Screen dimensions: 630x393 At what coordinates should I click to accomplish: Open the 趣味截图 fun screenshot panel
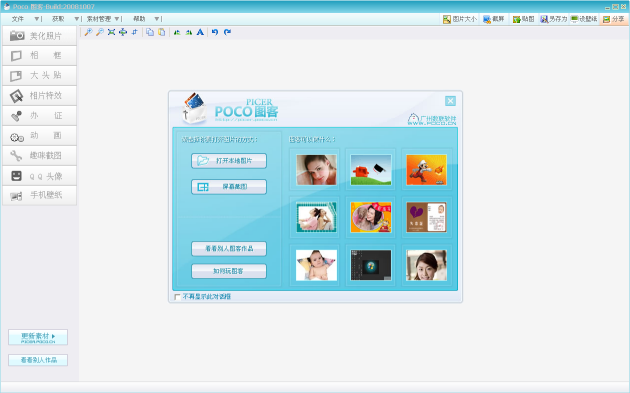tap(39, 156)
